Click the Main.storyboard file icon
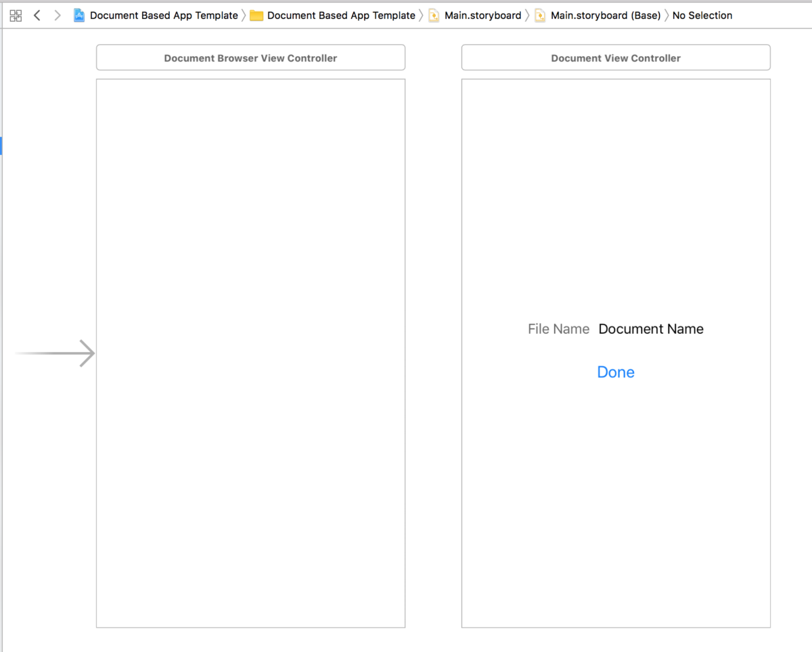 pos(433,15)
